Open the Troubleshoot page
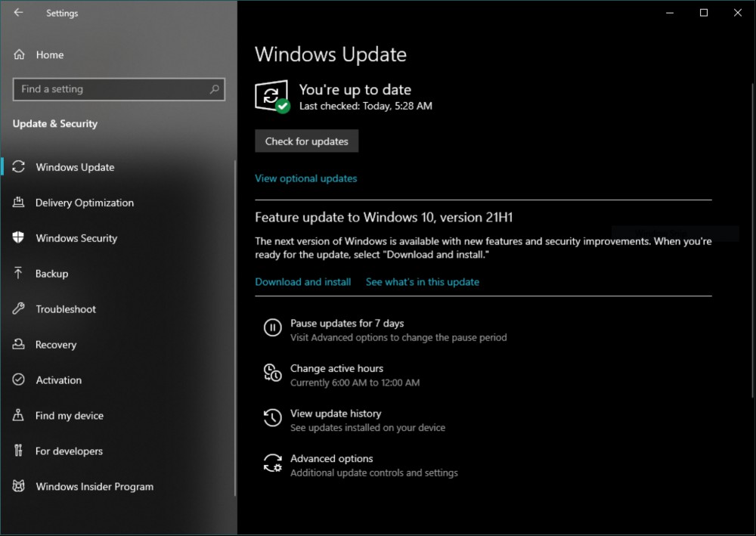Screen dimensions: 756x536 tap(118, 309)
